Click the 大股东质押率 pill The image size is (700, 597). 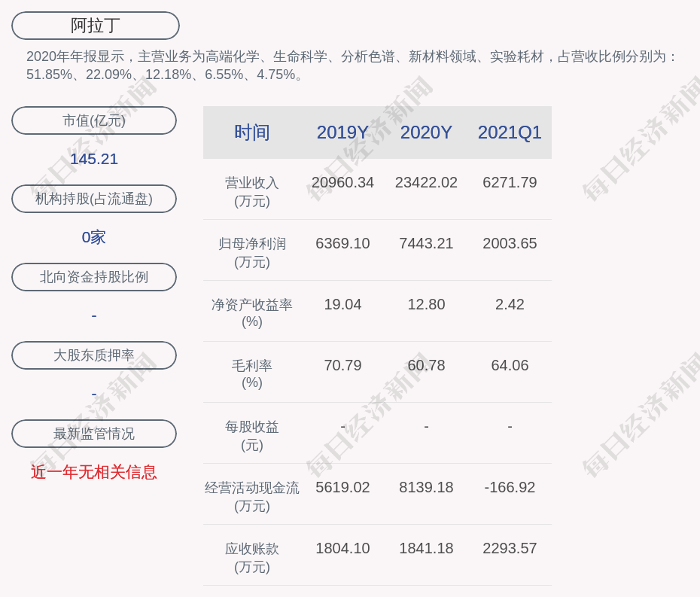pos(94,355)
